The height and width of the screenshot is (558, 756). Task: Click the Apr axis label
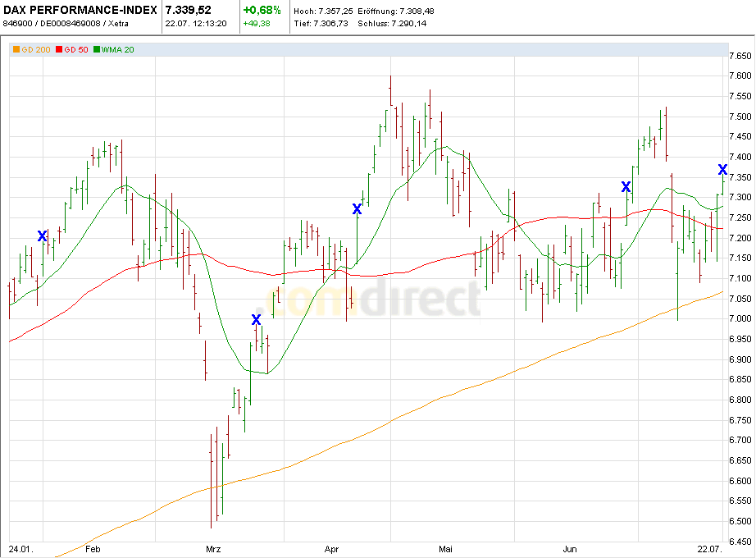pos(332,549)
